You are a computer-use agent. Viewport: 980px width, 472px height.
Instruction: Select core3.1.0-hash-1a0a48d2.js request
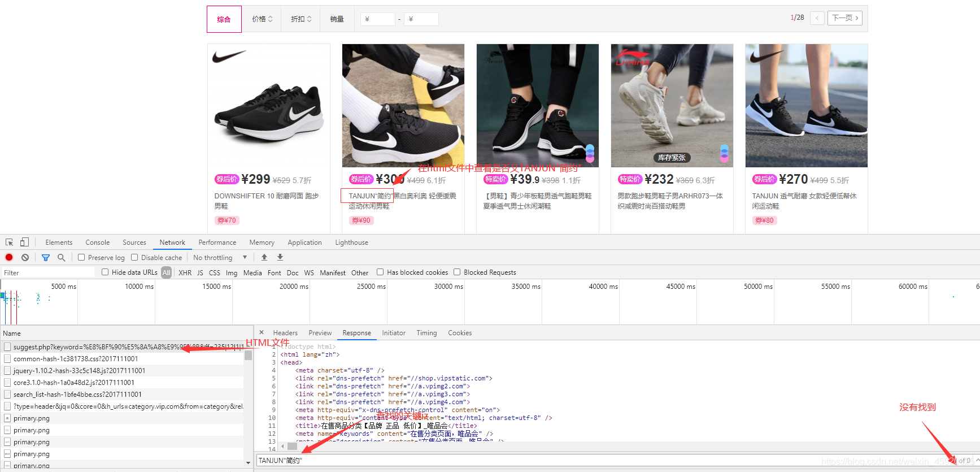tap(123, 382)
